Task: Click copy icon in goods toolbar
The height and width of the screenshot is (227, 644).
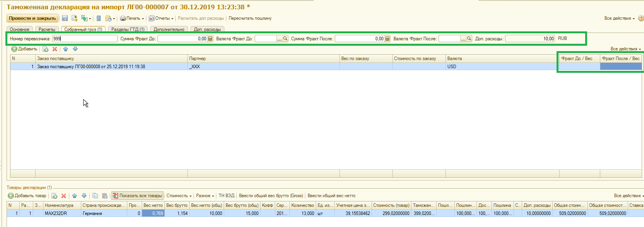Action: (x=95, y=196)
